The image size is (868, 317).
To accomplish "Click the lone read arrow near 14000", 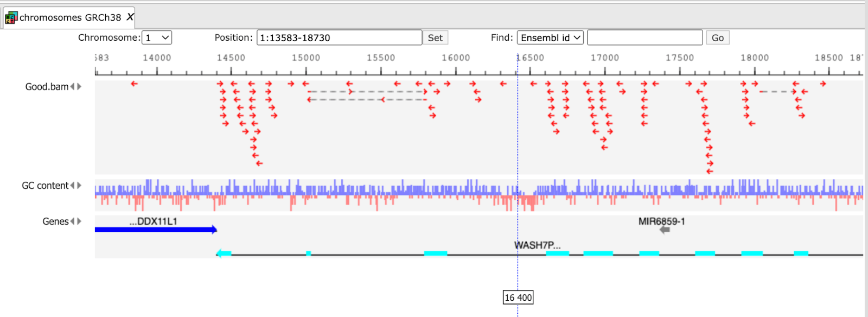I will tap(134, 84).
